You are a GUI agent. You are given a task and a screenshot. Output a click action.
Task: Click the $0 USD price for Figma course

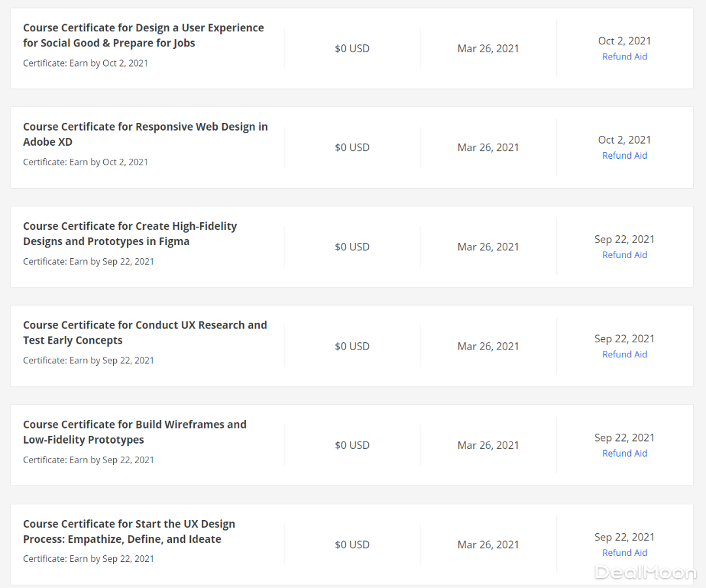[x=352, y=247]
